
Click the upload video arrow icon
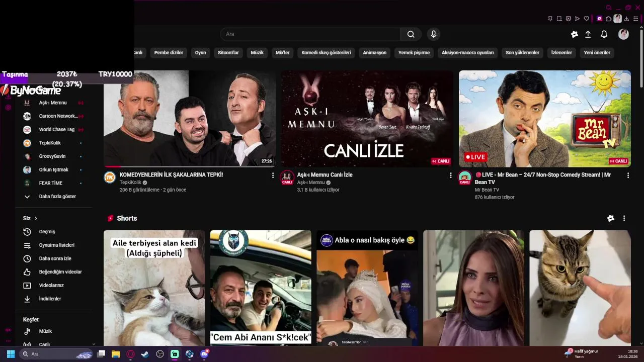(x=588, y=34)
